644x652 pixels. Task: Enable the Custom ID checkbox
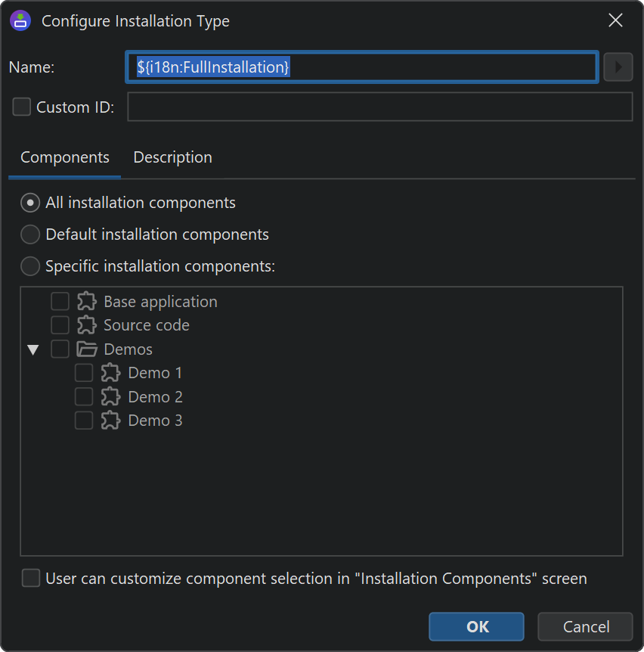click(x=22, y=107)
